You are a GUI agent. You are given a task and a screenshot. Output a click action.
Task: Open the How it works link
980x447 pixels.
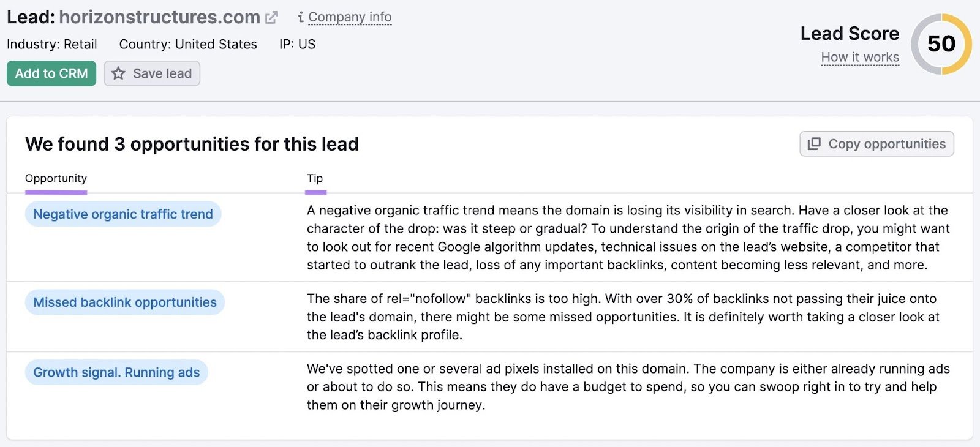pos(860,58)
